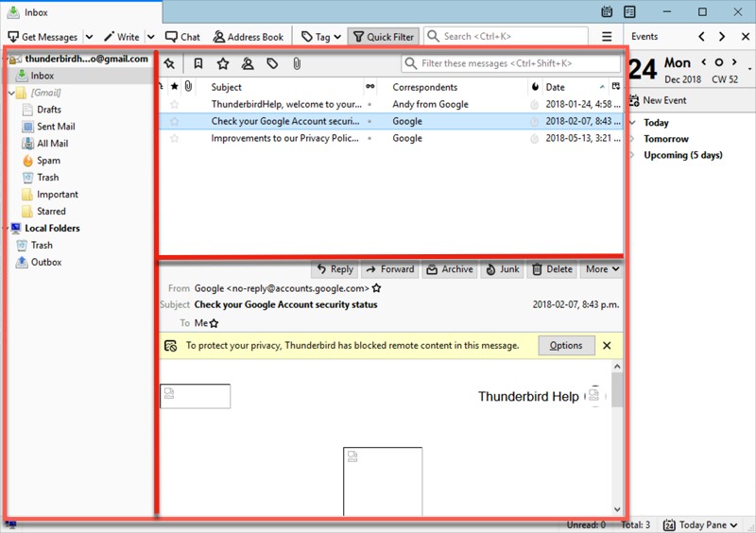756x533 pixels.
Task: Click the Get Messages button
Action: pyautogui.click(x=43, y=37)
